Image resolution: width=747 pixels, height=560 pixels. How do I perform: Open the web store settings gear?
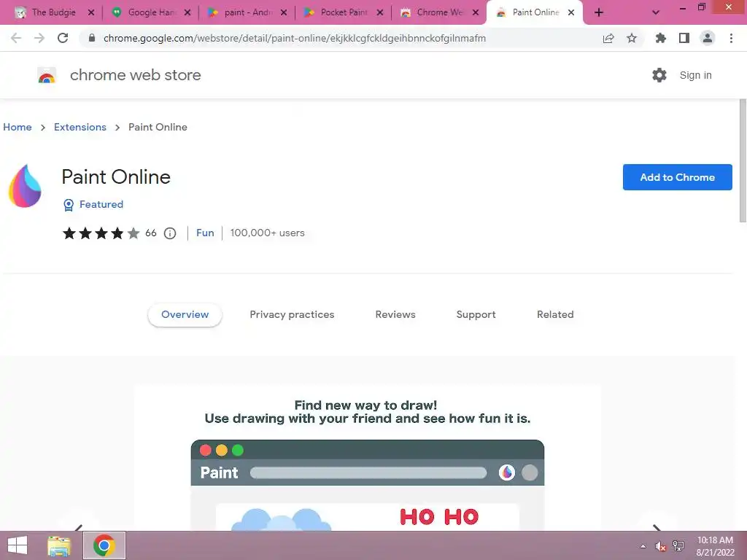pos(659,75)
